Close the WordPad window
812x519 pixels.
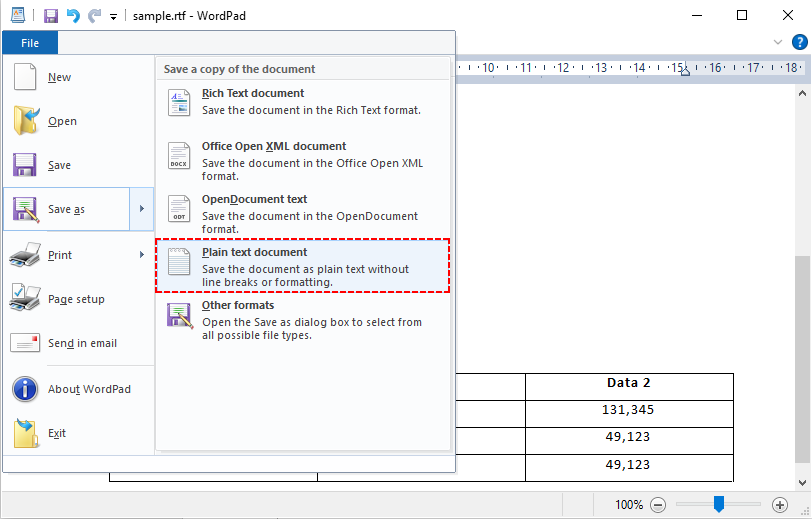coord(788,16)
